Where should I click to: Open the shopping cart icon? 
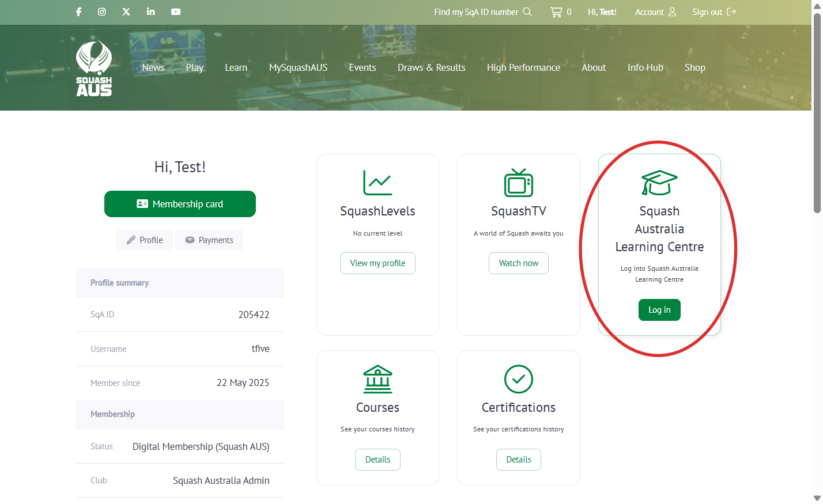pyautogui.click(x=556, y=12)
